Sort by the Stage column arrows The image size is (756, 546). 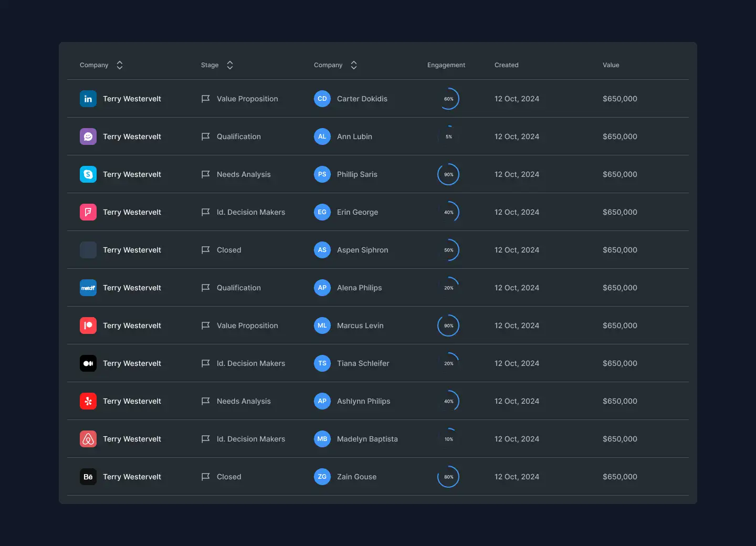230,65
